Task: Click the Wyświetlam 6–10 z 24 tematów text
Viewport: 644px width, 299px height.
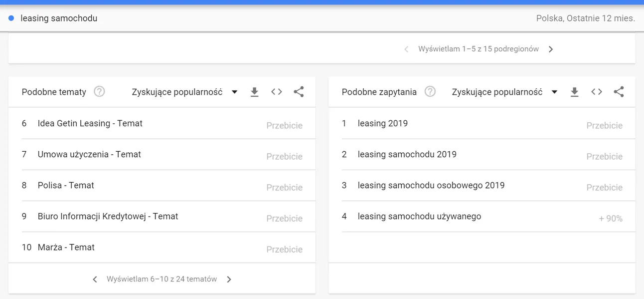Action: tap(161, 279)
